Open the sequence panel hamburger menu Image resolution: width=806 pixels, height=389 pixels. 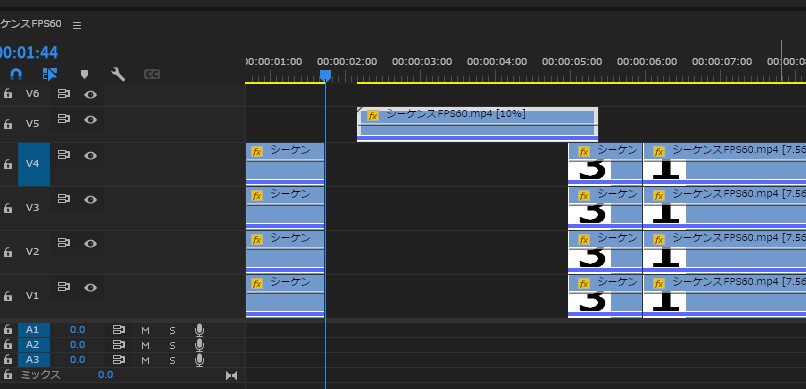77,25
